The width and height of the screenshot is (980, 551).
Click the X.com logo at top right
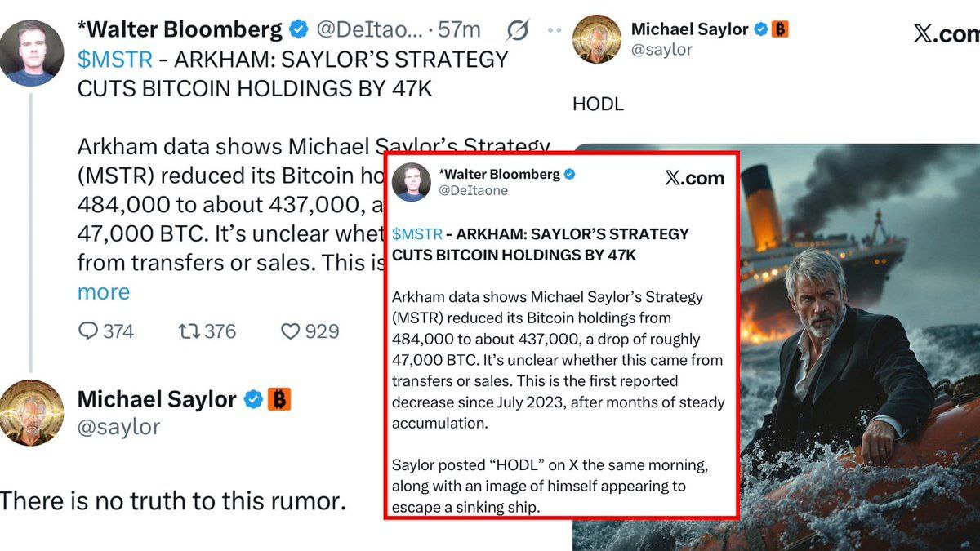pyautogui.click(x=946, y=34)
